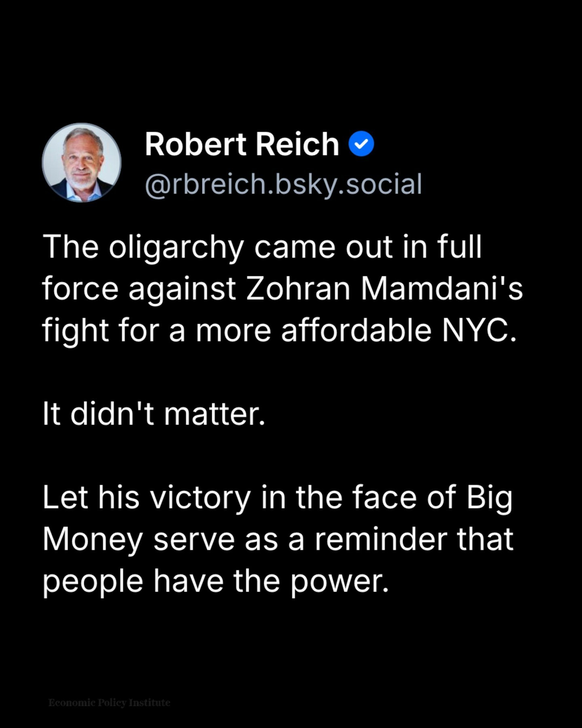
Task: Click the word "oligarchy" in the post
Action: pos(176,247)
